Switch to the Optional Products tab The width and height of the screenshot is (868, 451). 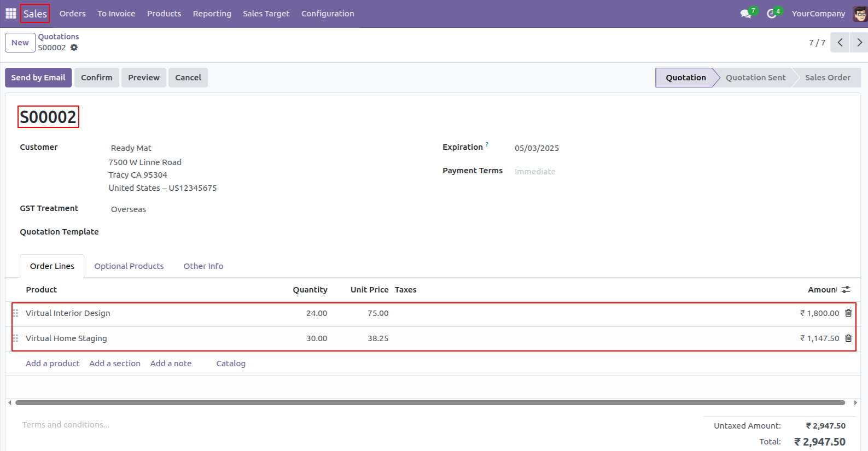coord(129,266)
